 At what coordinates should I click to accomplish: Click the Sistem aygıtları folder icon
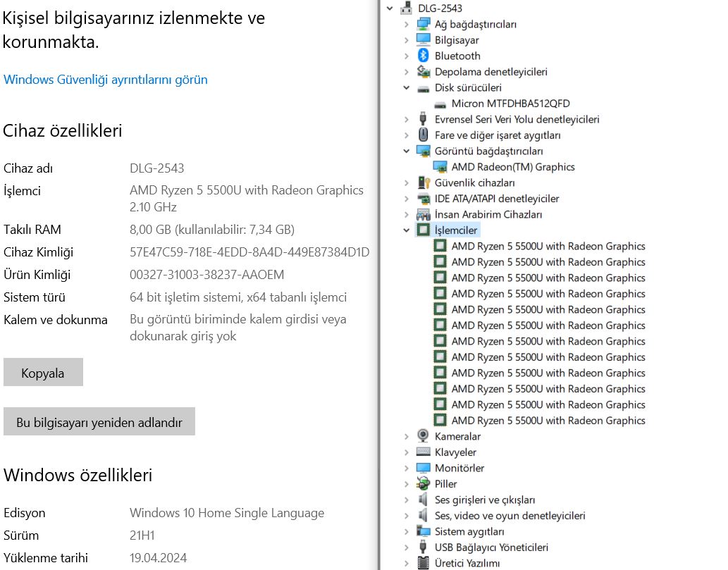click(x=423, y=531)
